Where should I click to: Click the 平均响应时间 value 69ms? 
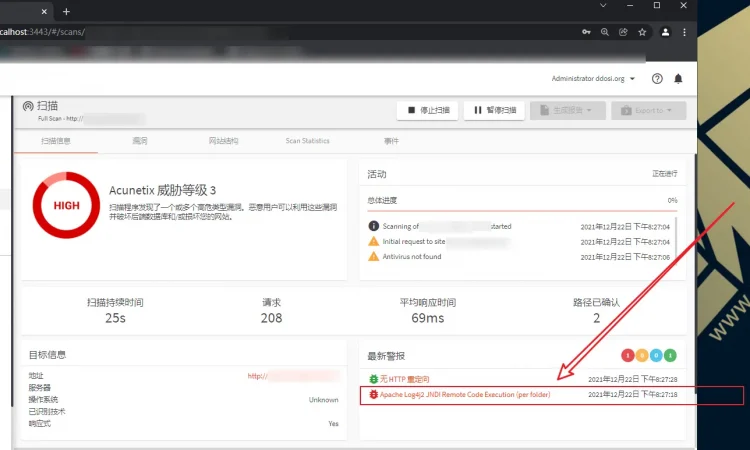pos(428,318)
